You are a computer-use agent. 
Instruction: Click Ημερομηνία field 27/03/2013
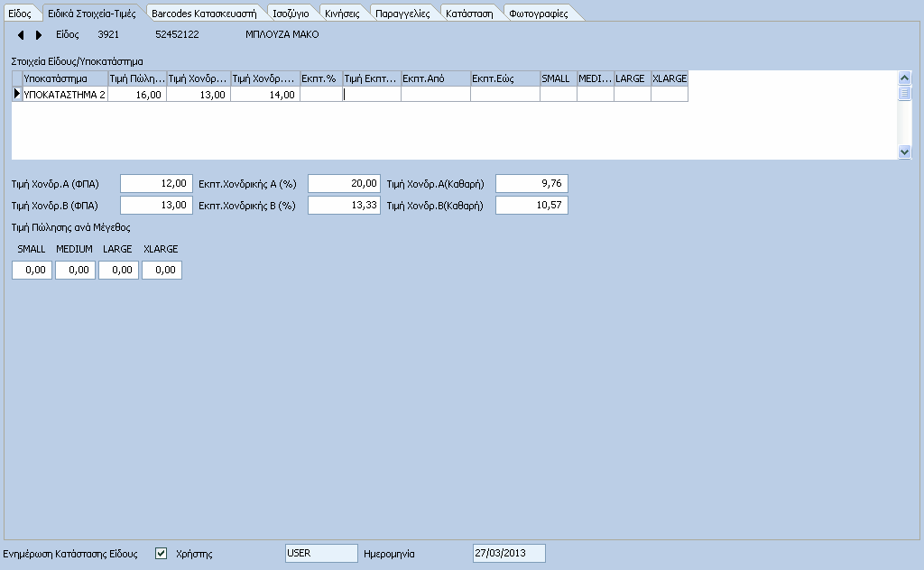point(509,553)
